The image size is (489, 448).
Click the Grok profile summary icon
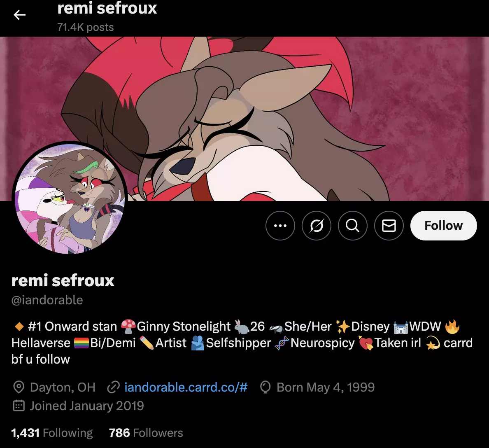[x=316, y=226]
